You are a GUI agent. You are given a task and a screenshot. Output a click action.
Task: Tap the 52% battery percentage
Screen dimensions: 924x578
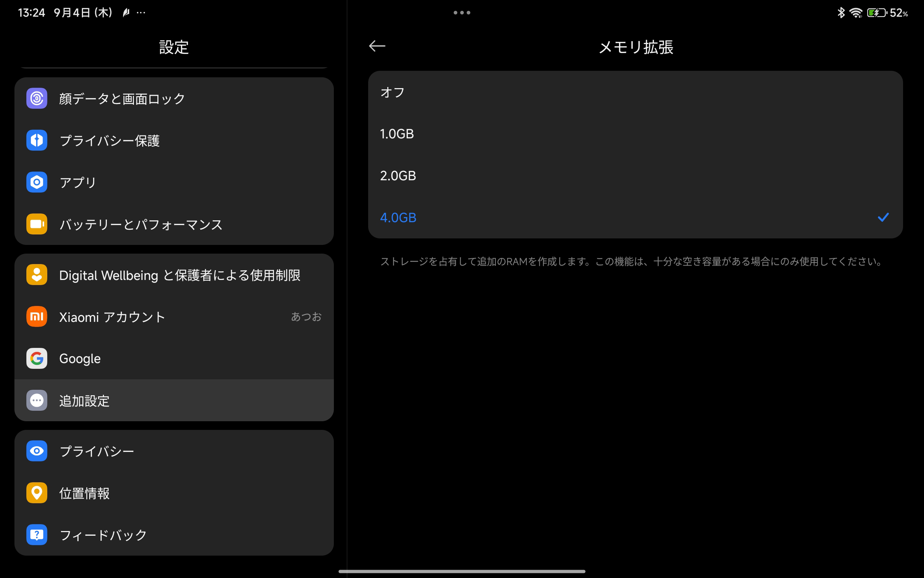point(899,13)
